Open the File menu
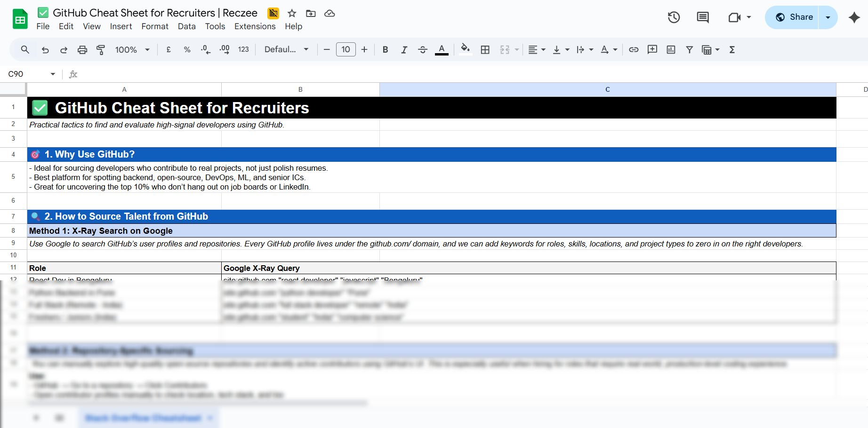The image size is (868, 428). (43, 26)
